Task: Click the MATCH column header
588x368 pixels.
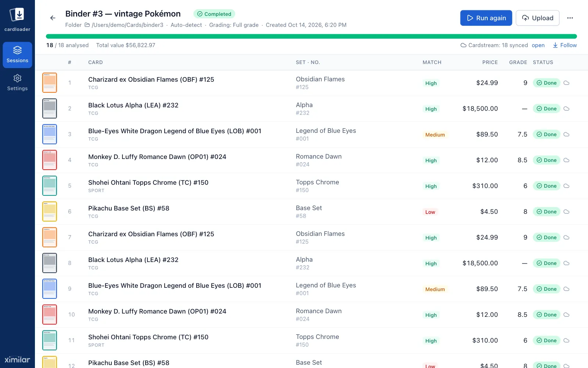Action: (432, 62)
